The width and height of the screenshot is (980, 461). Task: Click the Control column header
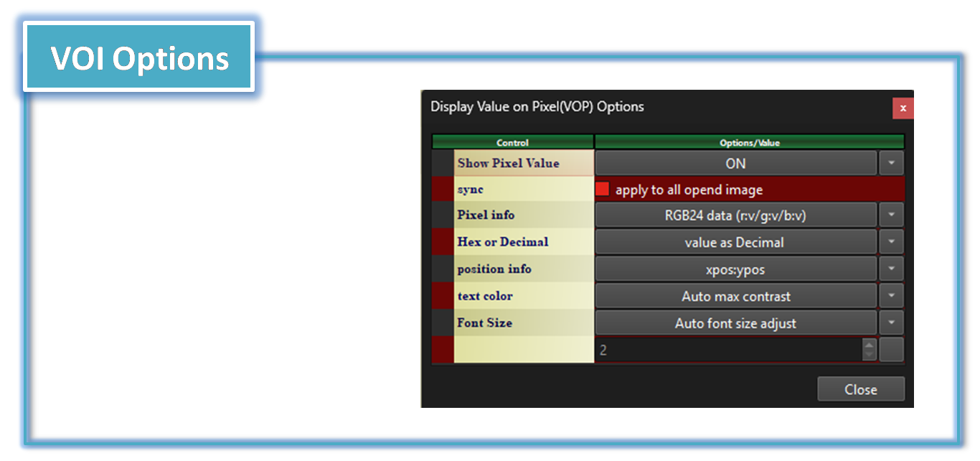tap(512, 142)
